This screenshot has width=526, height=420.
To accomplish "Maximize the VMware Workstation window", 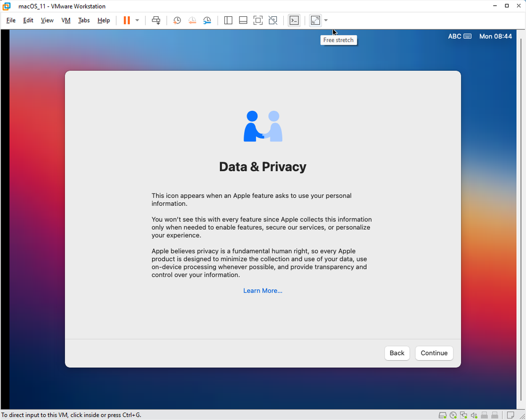I will (507, 6).
